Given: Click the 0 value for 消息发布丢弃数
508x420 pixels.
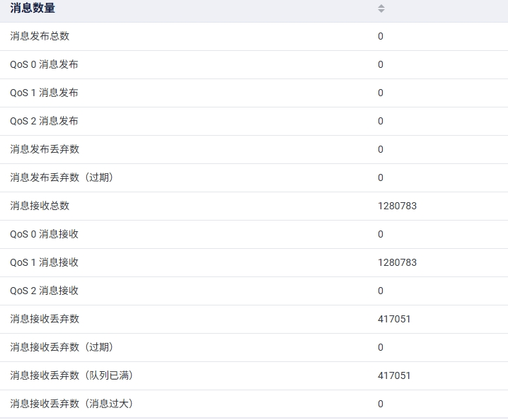Looking at the screenshot, I should [x=381, y=149].
